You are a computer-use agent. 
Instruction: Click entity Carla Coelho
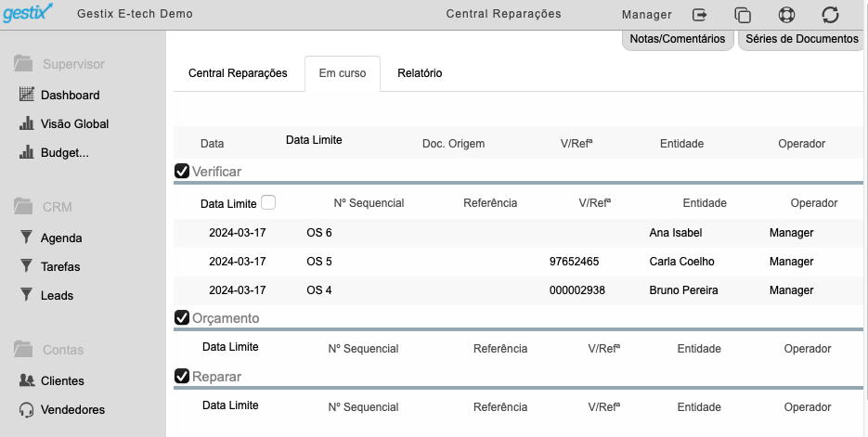coord(681,262)
